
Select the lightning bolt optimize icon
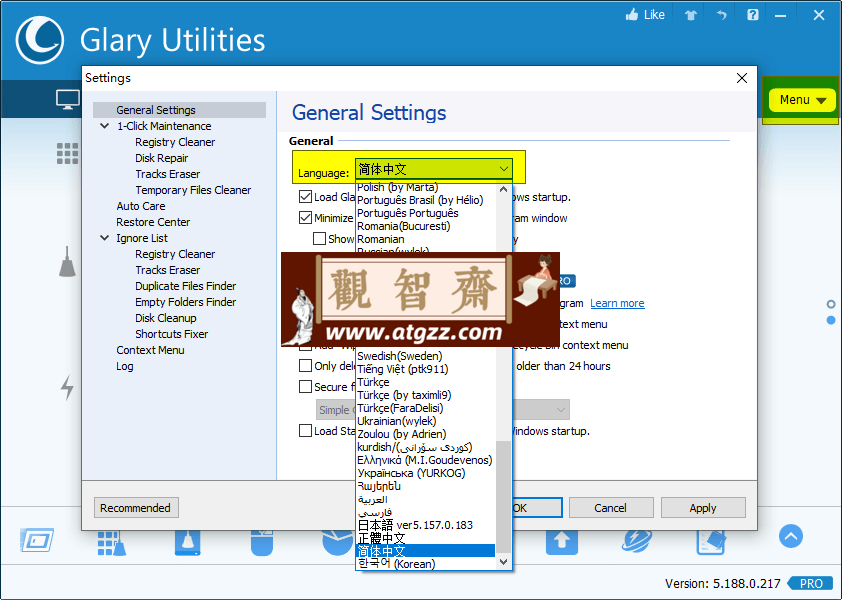pyautogui.click(x=67, y=387)
